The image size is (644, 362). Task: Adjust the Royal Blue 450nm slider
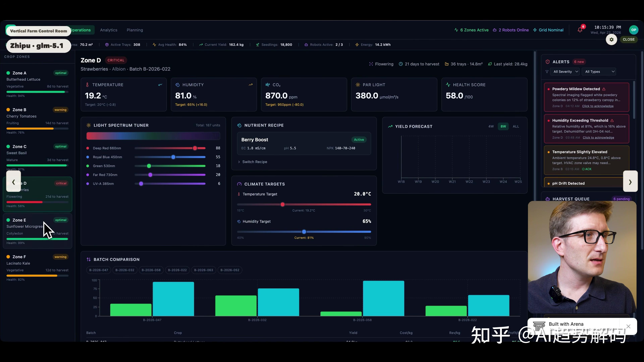170,157
